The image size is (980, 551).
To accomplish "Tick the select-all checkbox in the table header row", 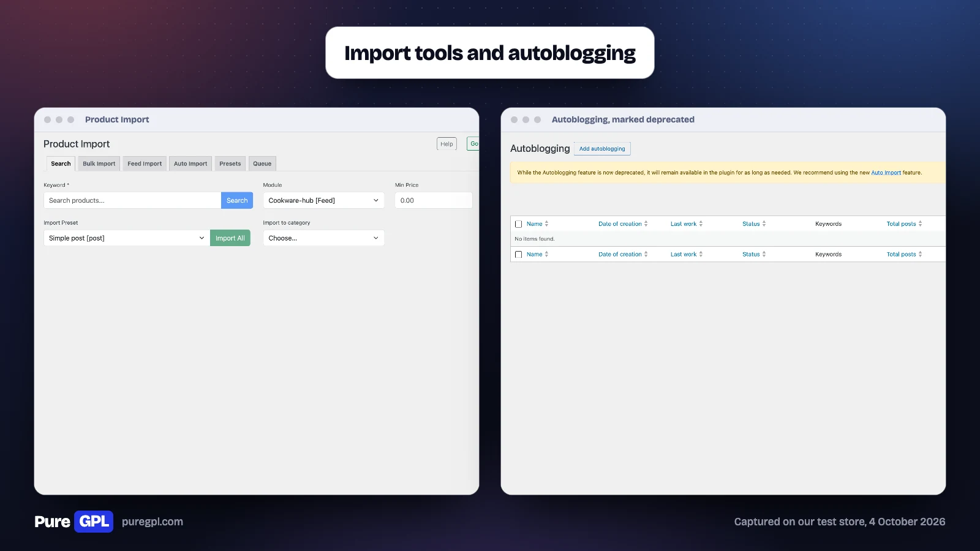I will tap(519, 224).
